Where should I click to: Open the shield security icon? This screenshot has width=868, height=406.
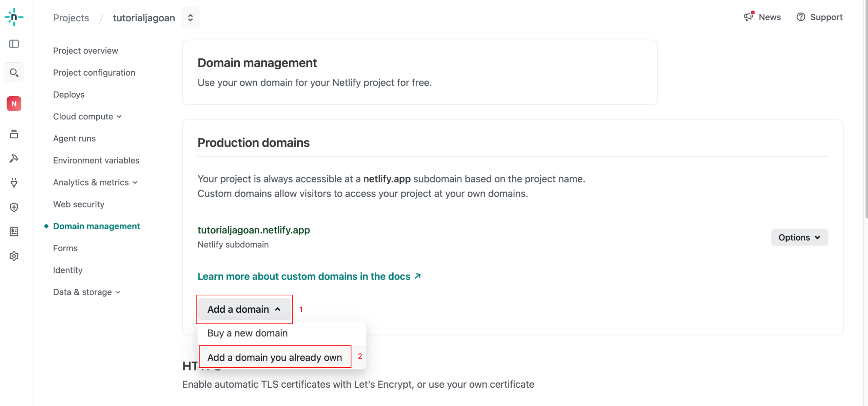[x=14, y=207]
